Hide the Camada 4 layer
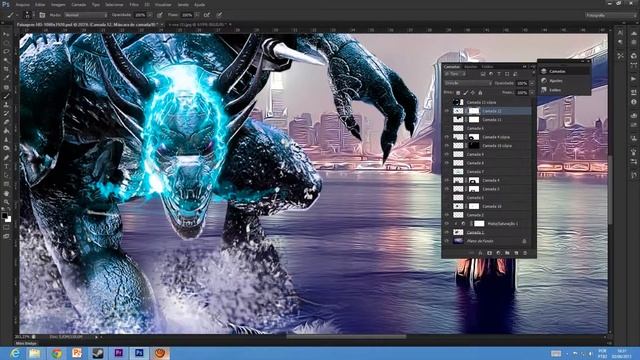Screen dimensions: 640x360 [447, 180]
